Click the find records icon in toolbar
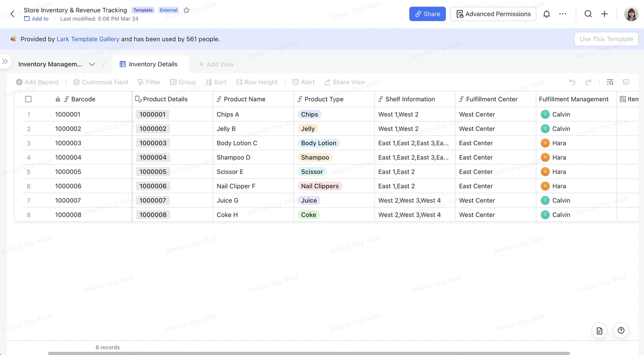Viewport: 644px width, 355px height. [x=610, y=82]
